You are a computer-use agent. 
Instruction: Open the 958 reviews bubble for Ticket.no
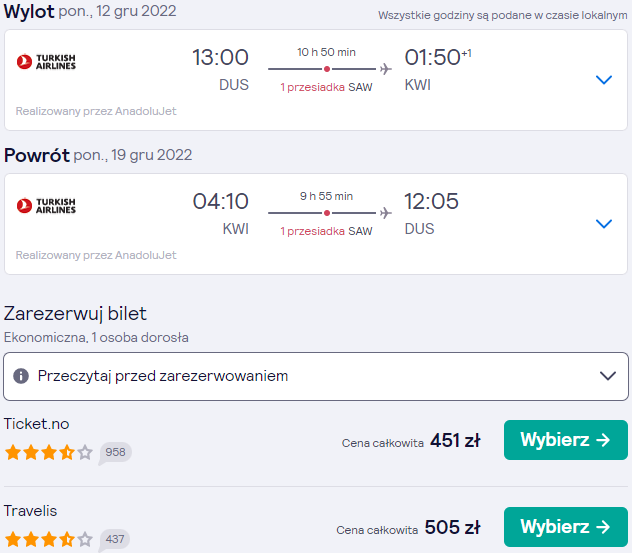click(115, 453)
